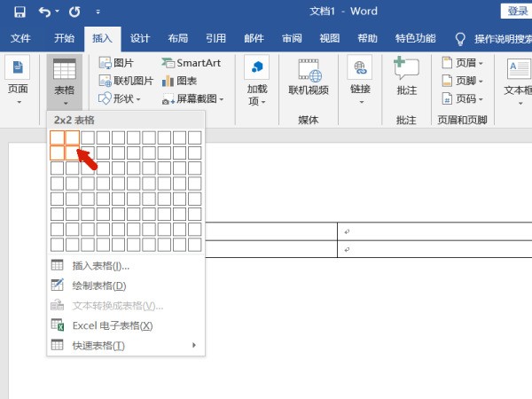This screenshot has height=399, width=532.
Task: Choose 插入表格 menu entry
Action: [x=100, y=265]
